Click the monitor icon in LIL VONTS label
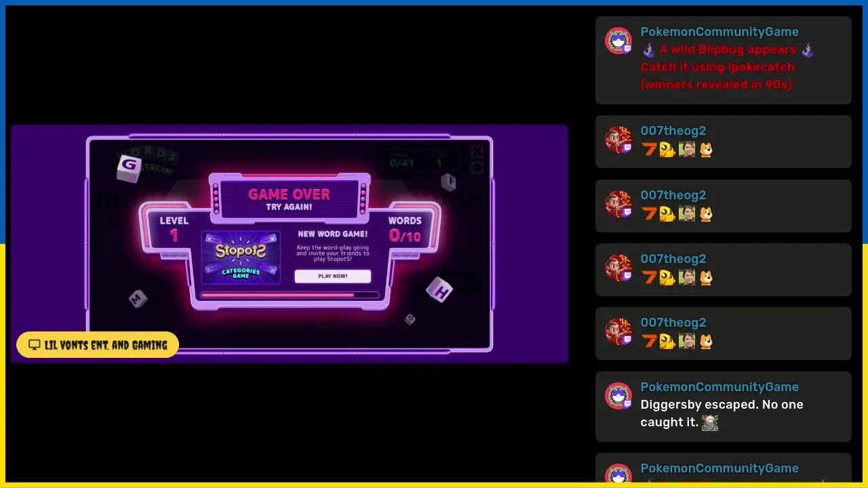Screen dimensions: 868x488 [35, 345]
